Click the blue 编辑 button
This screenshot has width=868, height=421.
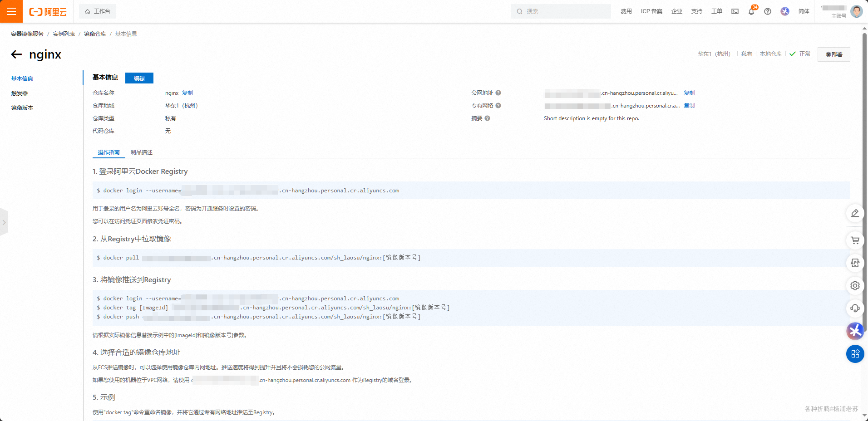(139, 78)
